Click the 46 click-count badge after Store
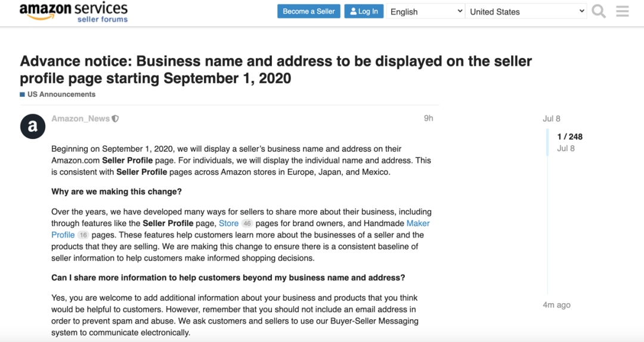 pos(247,224)
